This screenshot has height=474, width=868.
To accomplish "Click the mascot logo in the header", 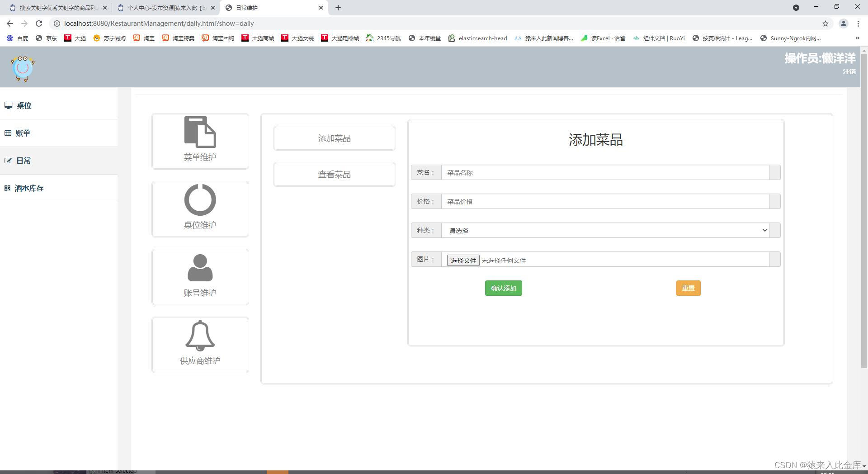I will (23, 68).
